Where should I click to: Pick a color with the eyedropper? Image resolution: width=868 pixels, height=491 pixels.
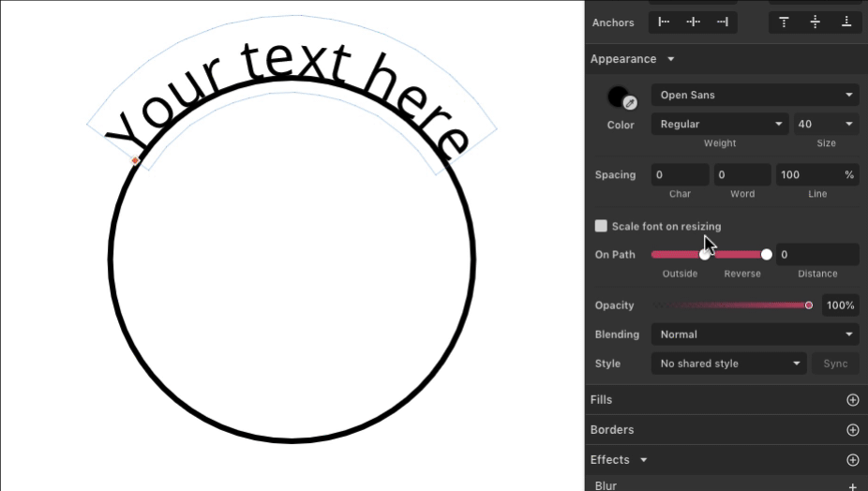(x=631, y=103)
